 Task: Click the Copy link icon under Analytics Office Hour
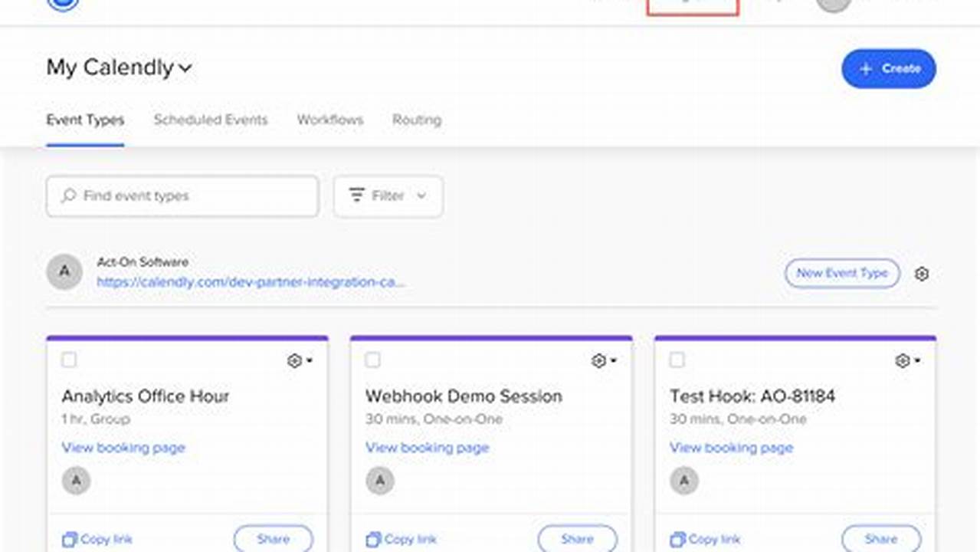[x=69, y=539]
